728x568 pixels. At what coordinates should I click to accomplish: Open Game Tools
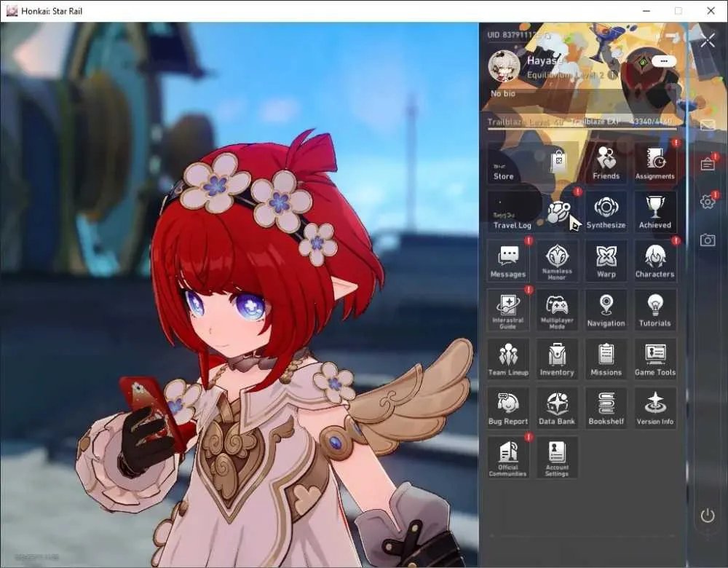[x=655, y=360]
